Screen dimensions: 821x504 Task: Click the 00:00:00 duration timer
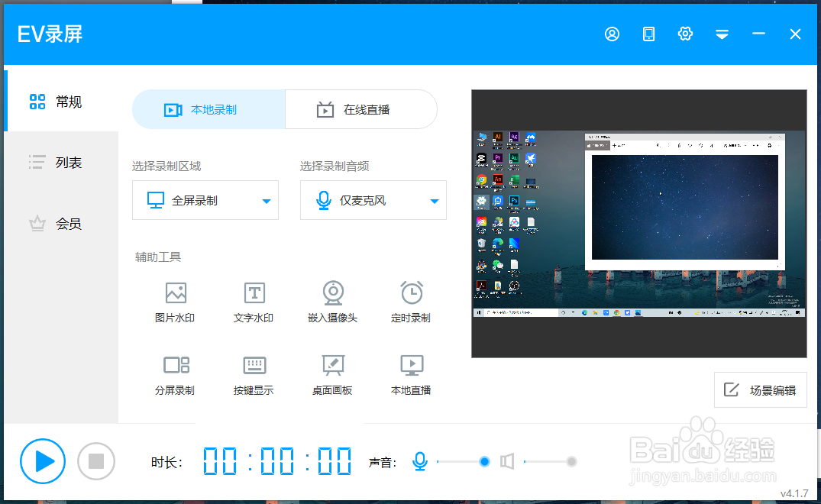click(277, 461)
